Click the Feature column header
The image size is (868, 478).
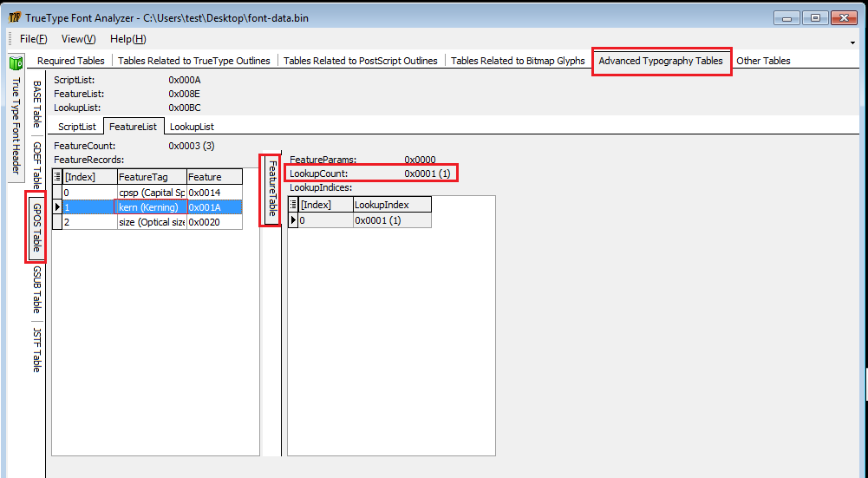coord(214,177)
